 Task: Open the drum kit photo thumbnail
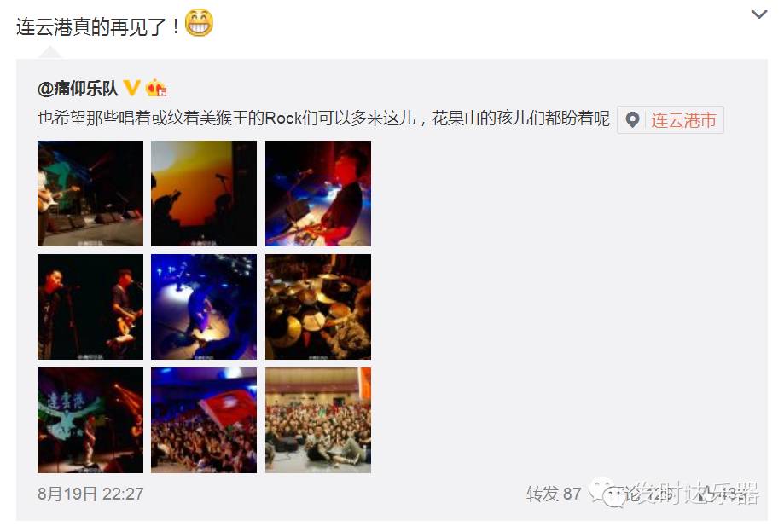point(318,307)
